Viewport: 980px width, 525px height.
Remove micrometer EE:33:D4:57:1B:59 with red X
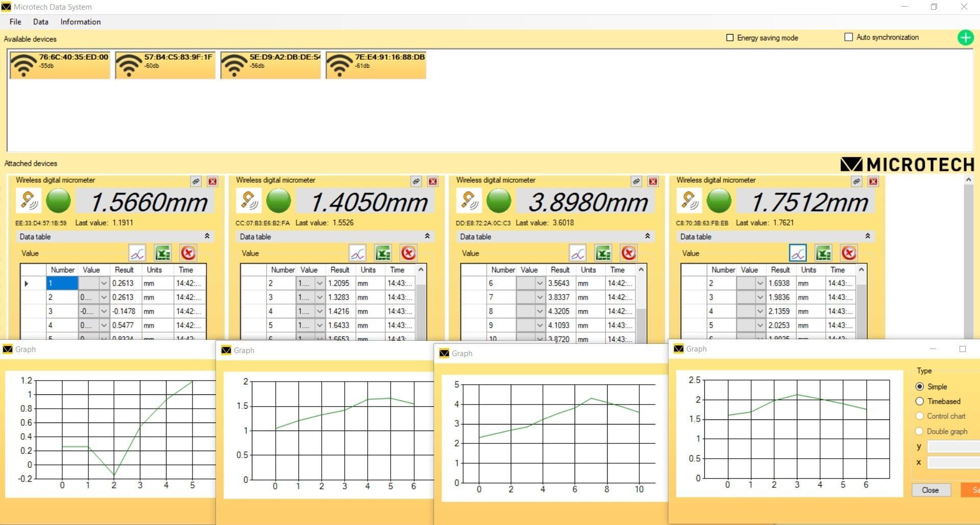coord(212,181)
